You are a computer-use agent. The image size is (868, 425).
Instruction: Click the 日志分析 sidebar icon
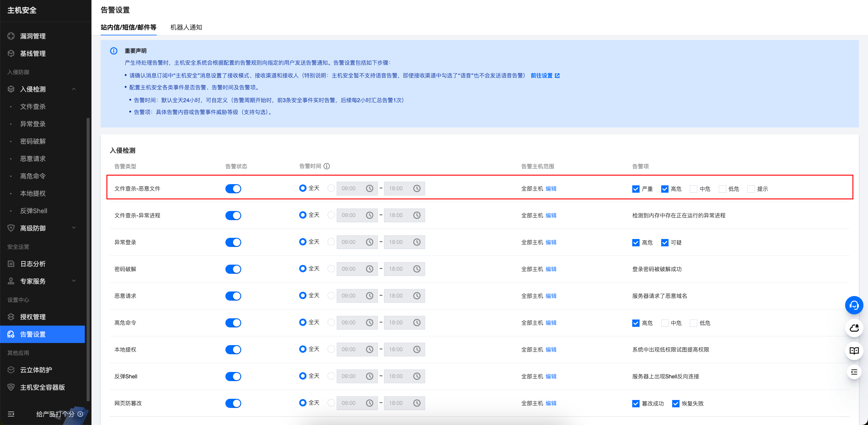(x=11, y=264)
